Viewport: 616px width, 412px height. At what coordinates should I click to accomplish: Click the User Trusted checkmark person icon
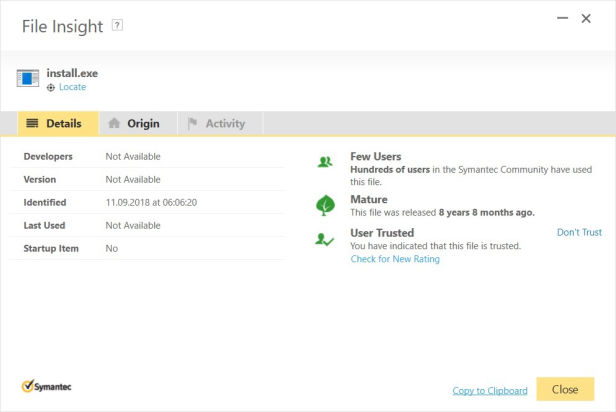click(x=324, y=239)
